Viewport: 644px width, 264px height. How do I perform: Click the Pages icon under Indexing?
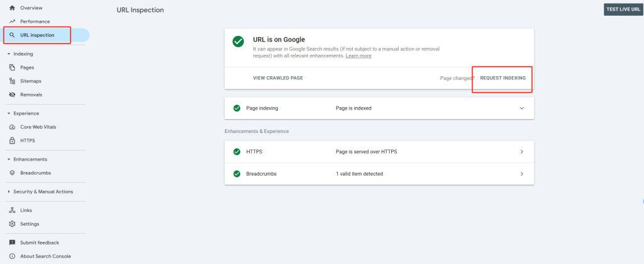(x=12, y=67)
